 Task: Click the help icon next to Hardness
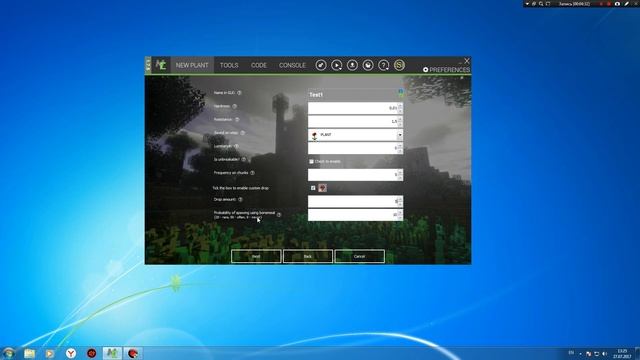pyautogui.click(x=235, y=106)
